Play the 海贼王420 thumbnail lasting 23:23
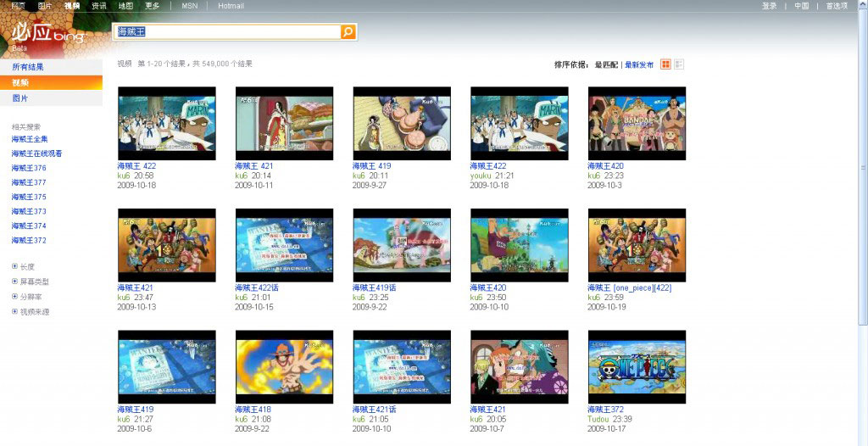868x446 pixels. (637, 123)
